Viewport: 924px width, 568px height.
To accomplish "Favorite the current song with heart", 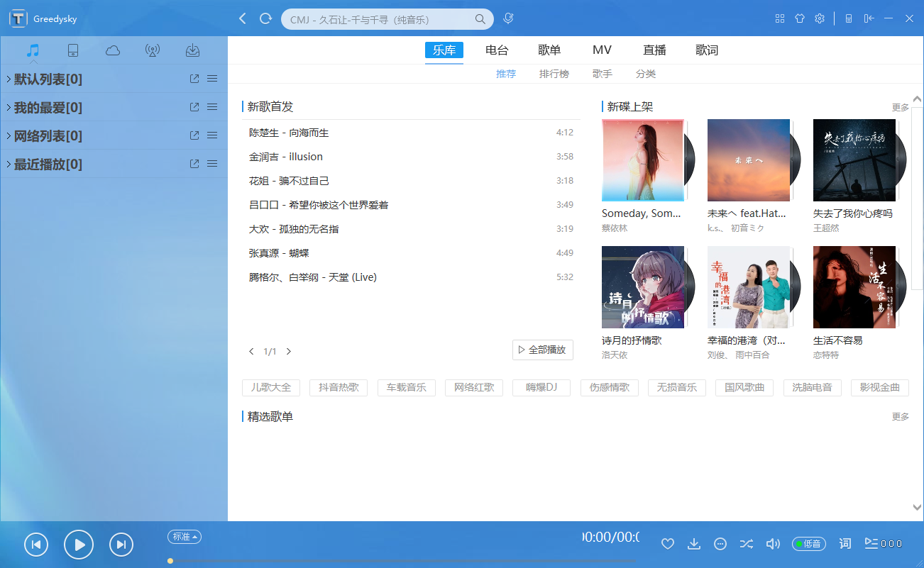I will coord(667,544).
